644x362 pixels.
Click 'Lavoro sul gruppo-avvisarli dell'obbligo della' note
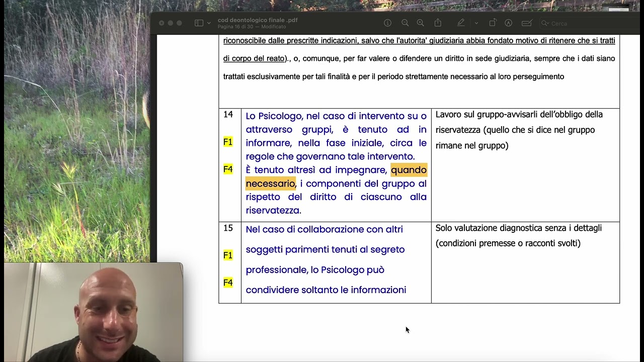(x=519, y=115)
